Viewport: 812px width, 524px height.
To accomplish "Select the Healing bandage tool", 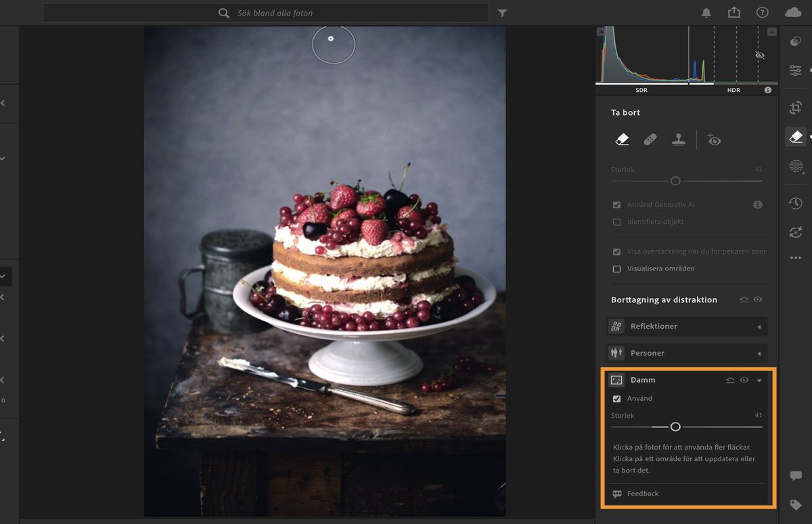I will pos(650,140).
